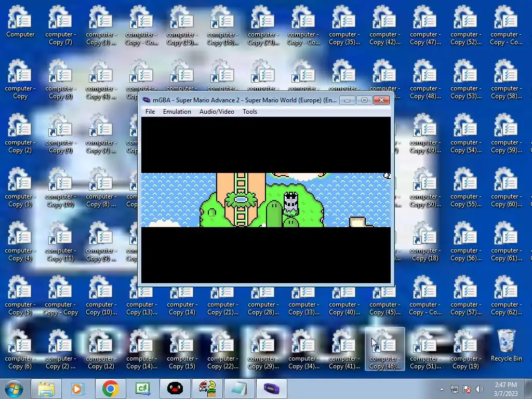
Task: Select the computer - Copy (58) shortcut
Action: pos(506,79)
